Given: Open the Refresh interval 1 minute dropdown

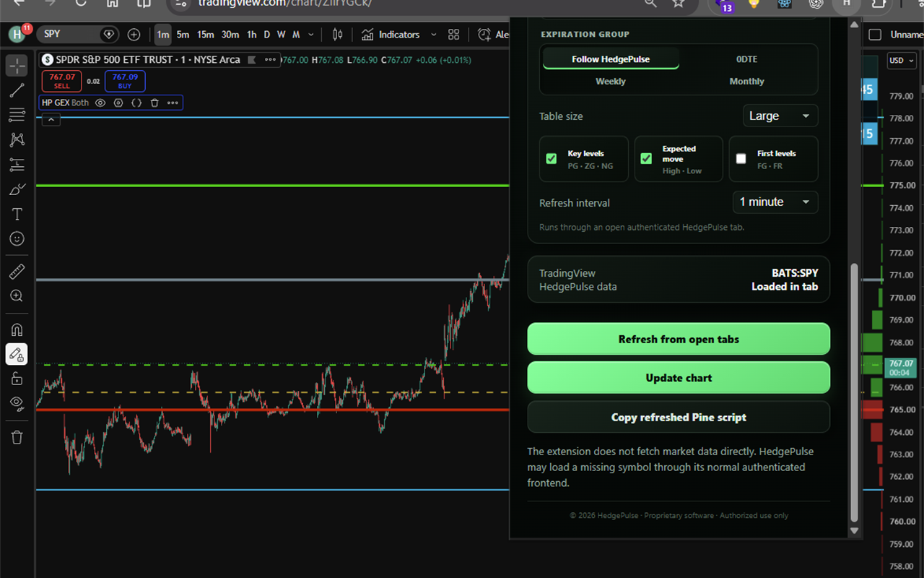Looking at the screenshot, I should pos(775,202).
